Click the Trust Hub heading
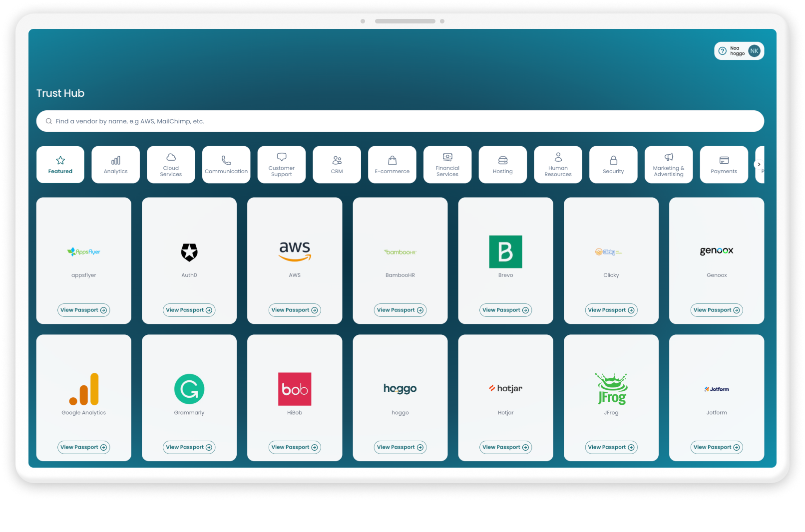The image size is (805, 532). [60, 93]
